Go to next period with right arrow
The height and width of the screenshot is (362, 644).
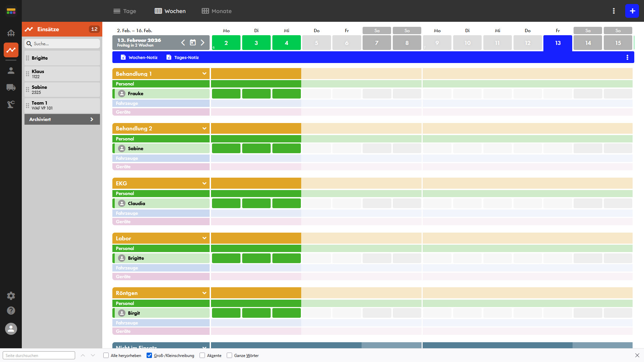[203, 43]
